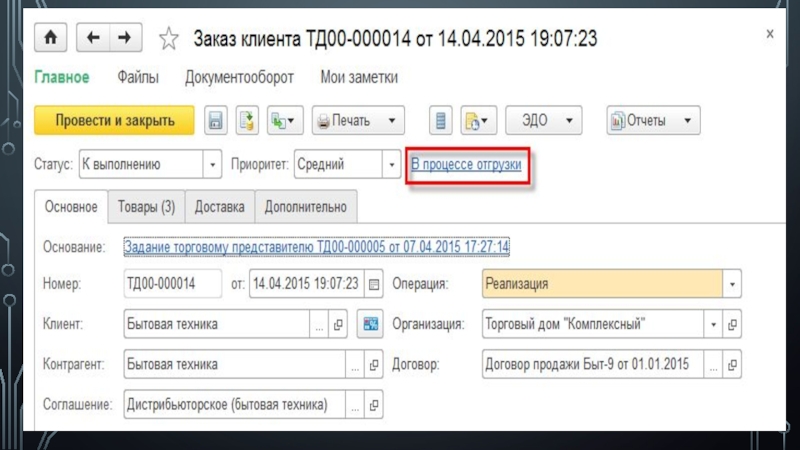Select the Основное tab
This screenshot has height=450, width=800.
[x=71, y=207]
